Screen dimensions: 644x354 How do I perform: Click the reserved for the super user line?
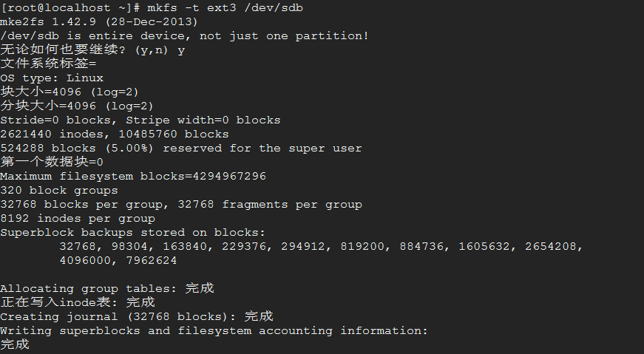pos(180,149)
